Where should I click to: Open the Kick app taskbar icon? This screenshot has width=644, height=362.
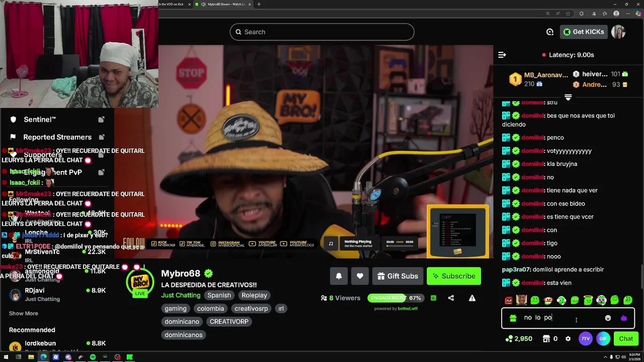[130, 357]
